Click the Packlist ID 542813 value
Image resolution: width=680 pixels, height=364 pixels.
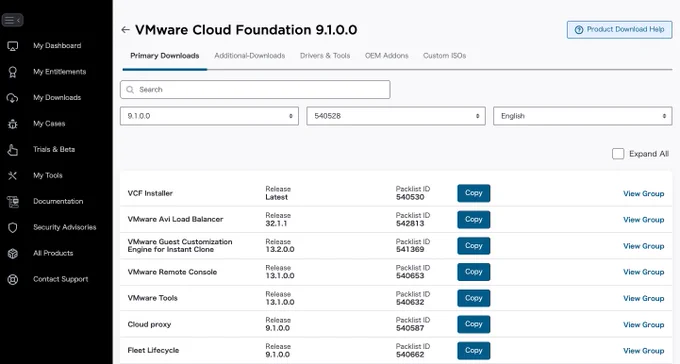(410, 223)
